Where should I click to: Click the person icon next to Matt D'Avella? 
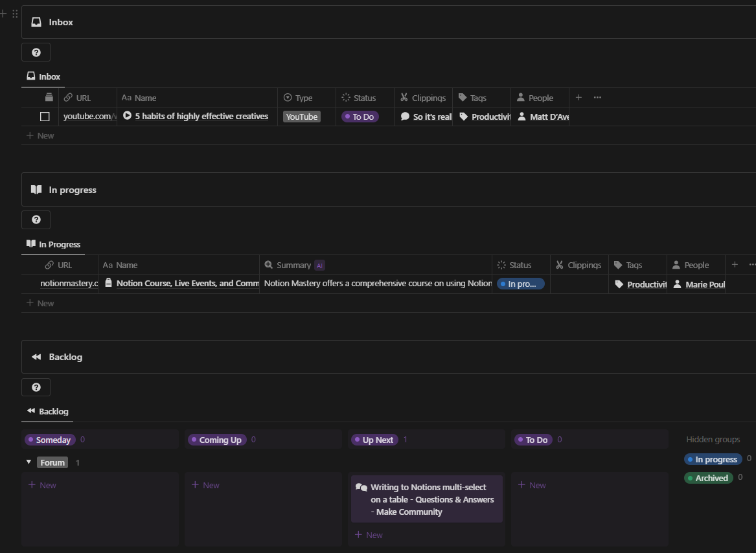click(521, 117)
